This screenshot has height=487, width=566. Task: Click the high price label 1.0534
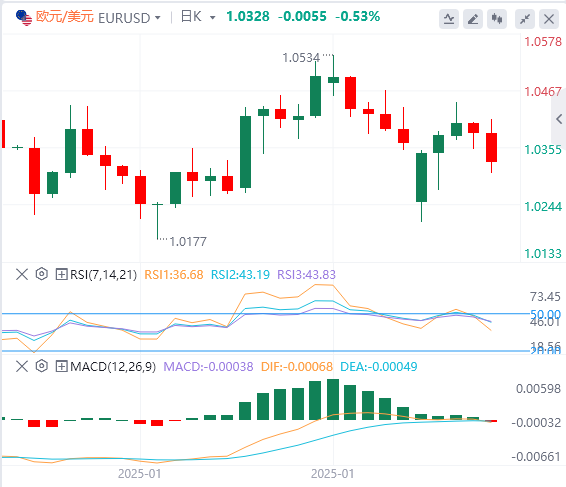301,58
